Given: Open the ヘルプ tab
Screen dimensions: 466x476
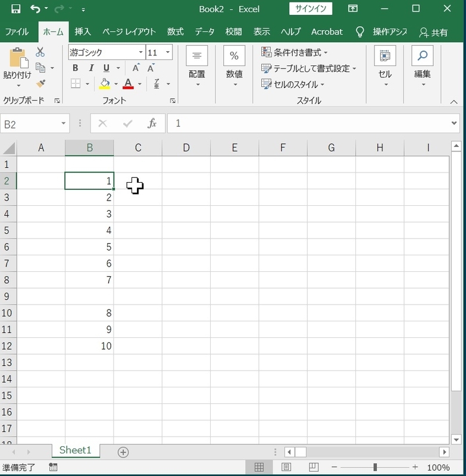Looking at the screenshot, I should (x=290, y=32).
